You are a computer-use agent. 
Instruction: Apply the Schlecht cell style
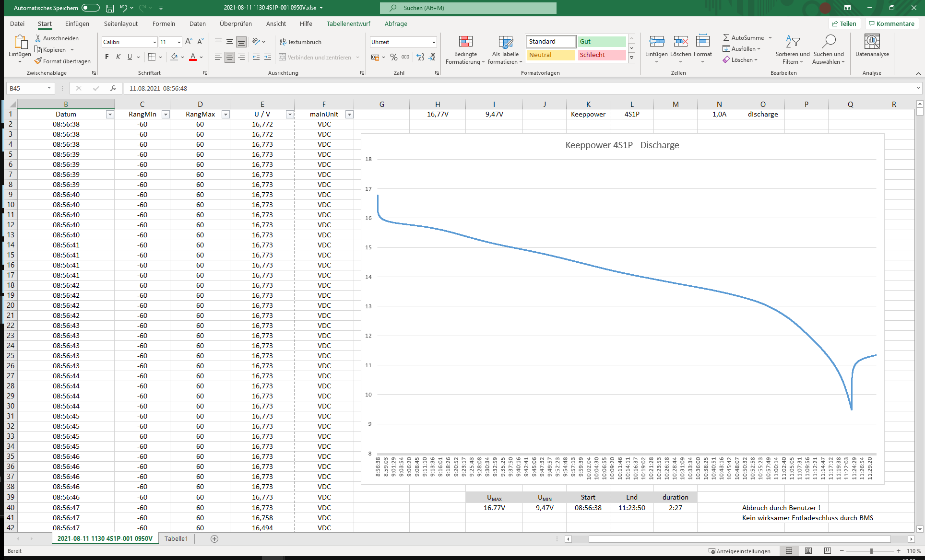[602, 55]
